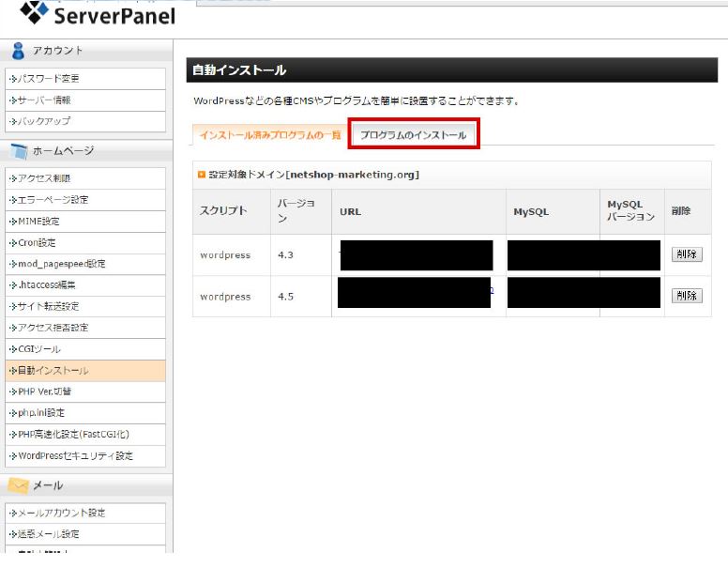
Task: Click the URL column header
Action: 418,211
